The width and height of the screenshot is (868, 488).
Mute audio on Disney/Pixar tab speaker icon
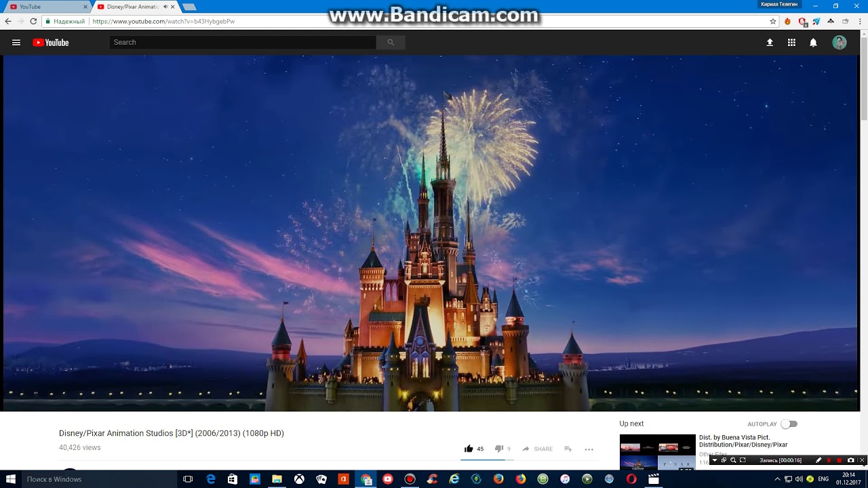click(x=165, y=7)
